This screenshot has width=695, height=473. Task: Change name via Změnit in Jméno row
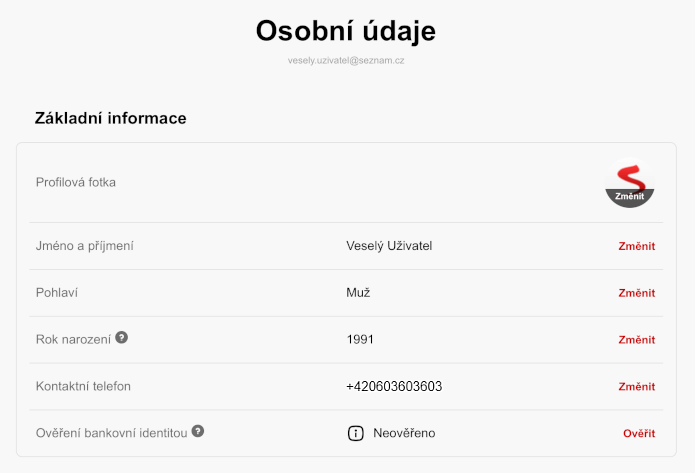pos(636,246)
